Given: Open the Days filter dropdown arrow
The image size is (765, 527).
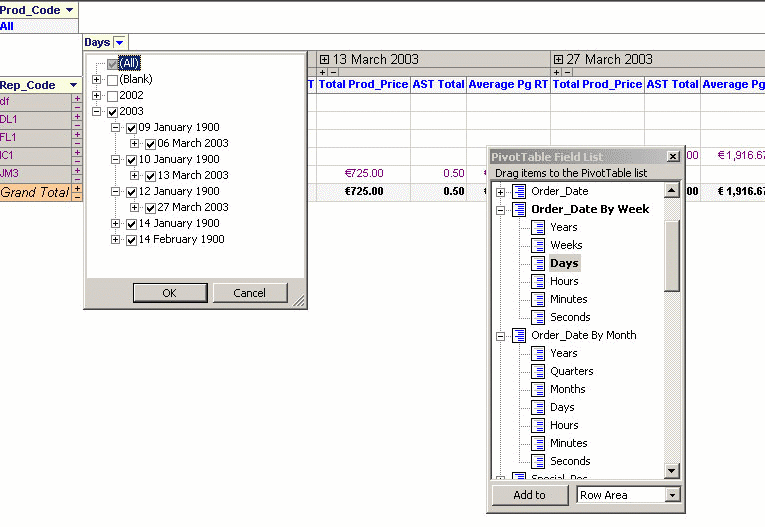Looking at the screenshot, I should [120, 42].
